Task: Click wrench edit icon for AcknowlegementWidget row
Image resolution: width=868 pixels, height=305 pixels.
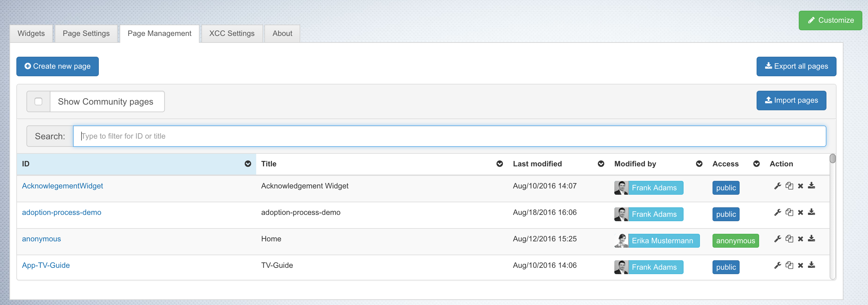Action: [x=777, y=186]
